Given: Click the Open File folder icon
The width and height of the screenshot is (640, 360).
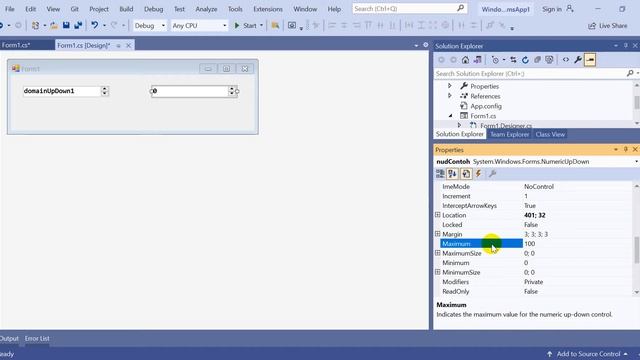Looking at the screenshot, I should click(54, 25).
